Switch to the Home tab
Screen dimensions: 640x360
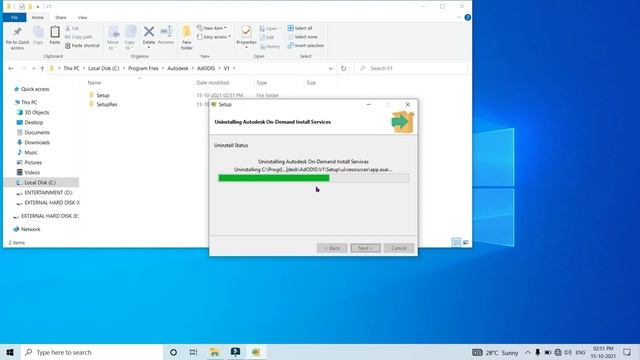(38, 18)
